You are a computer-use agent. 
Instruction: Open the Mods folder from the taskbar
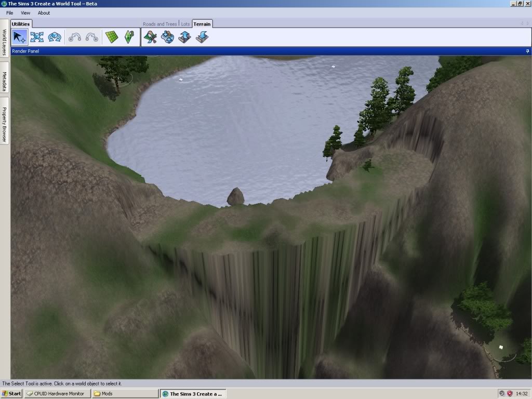click(x=125, y=394)
